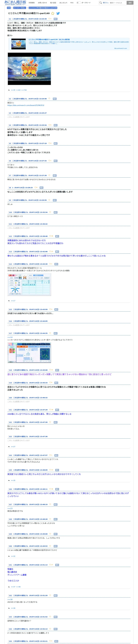Like post 6 with the heart
The width and height of the screenshot is (138, 644).
click(49, 161)
